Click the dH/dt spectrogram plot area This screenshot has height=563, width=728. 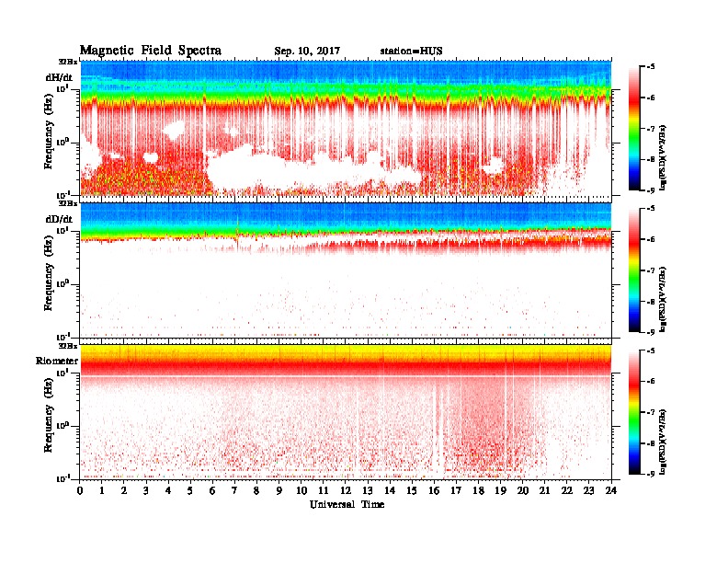346,128
